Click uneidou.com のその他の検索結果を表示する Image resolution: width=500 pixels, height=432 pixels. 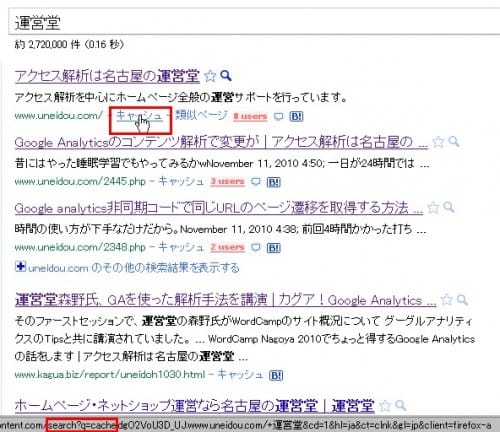[x=133, y=268]
